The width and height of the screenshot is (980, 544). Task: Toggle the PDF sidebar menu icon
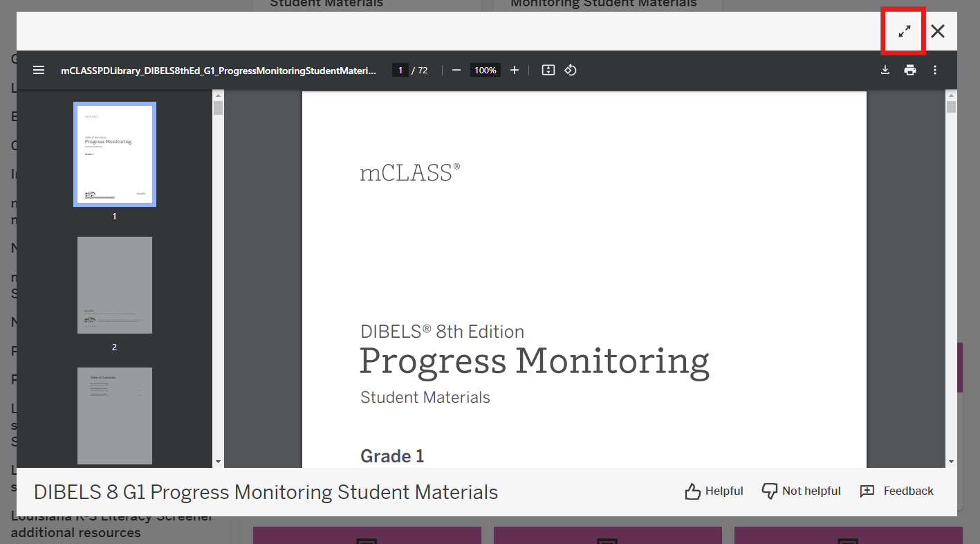[x=39, y=70]
